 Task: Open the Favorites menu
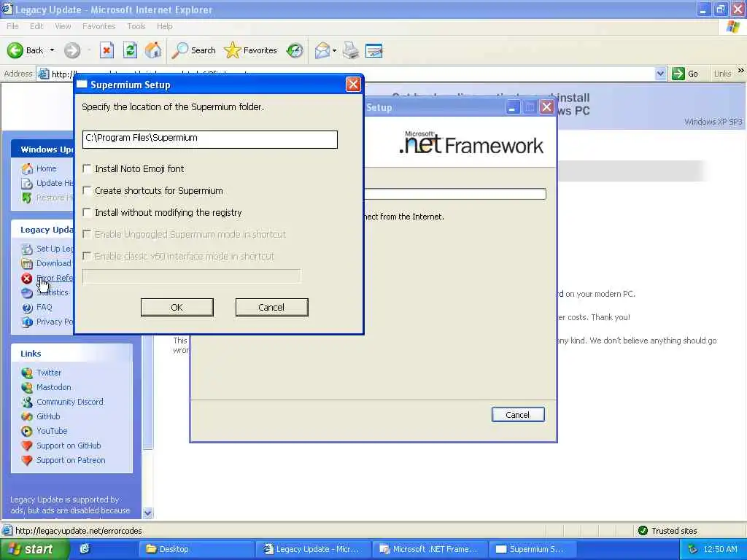click(x=98, y=26)
